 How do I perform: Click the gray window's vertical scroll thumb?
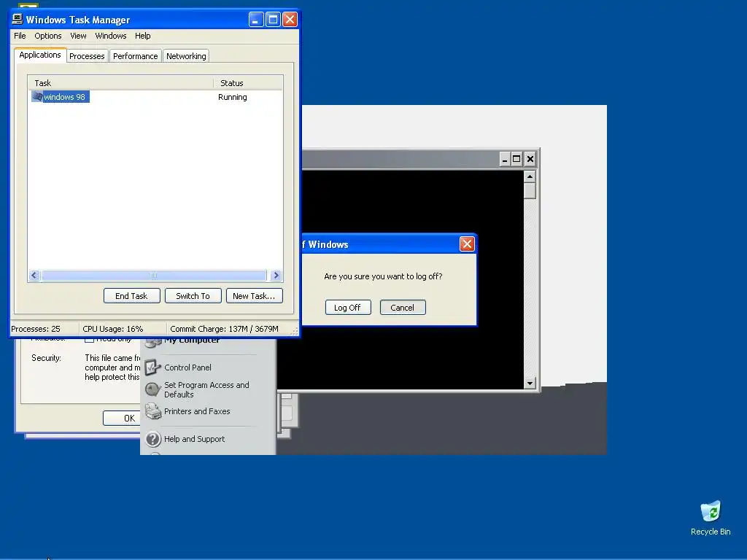coord(530,191)
